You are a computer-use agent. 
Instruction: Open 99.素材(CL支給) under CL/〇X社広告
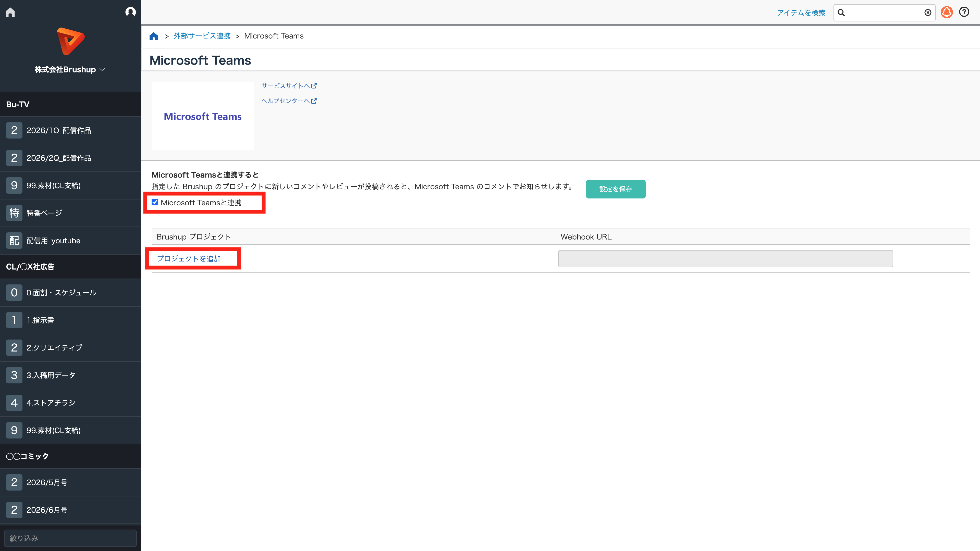(x=70, y=430)
